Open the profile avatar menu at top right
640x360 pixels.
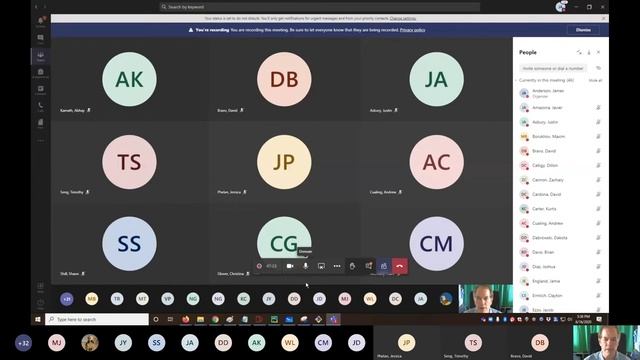click(x=561, y=7)
